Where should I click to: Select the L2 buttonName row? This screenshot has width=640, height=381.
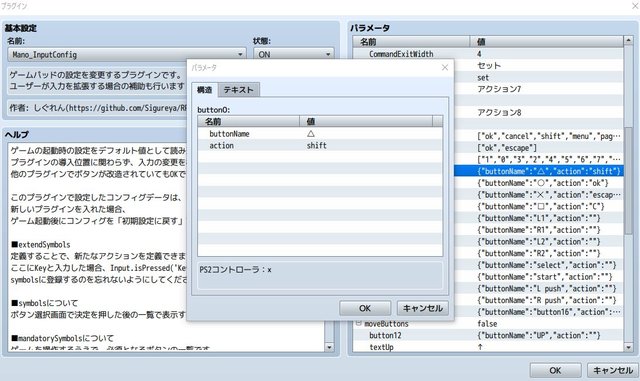538,242
